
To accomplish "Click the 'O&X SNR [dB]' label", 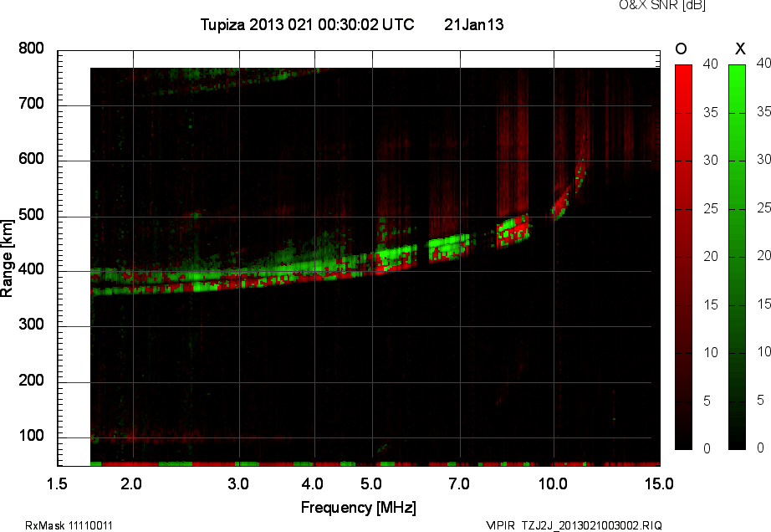I will point(661,5).
